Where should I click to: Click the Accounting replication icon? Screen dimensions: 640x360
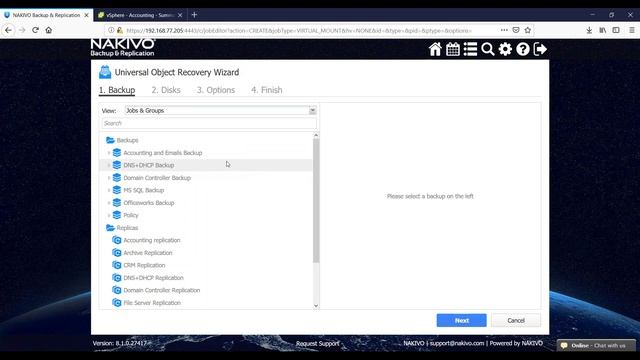point(117,240)
